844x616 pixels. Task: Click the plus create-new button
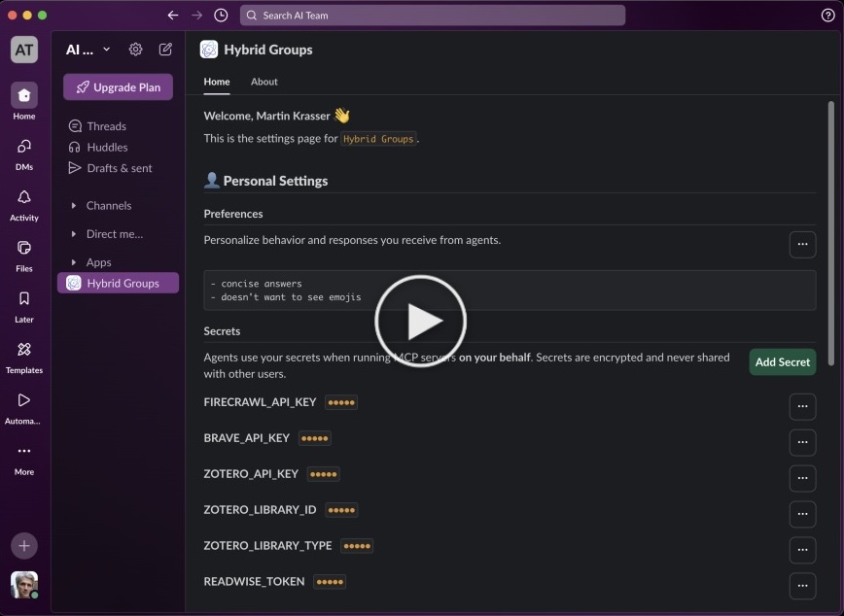click(x=24, y=545)
